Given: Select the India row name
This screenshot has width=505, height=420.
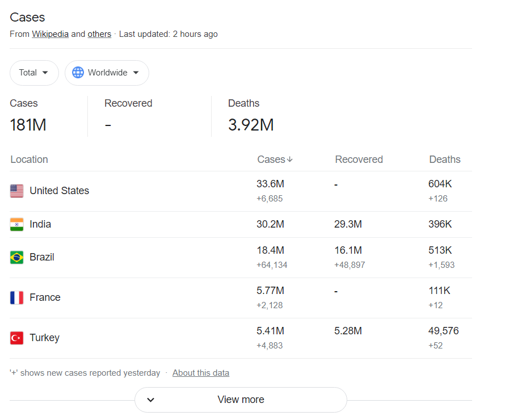Looking at the screenshot, I should pyautogui.click(x=40, y=224).
